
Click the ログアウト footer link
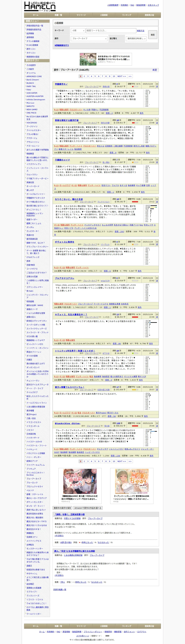tap(142, 632)
